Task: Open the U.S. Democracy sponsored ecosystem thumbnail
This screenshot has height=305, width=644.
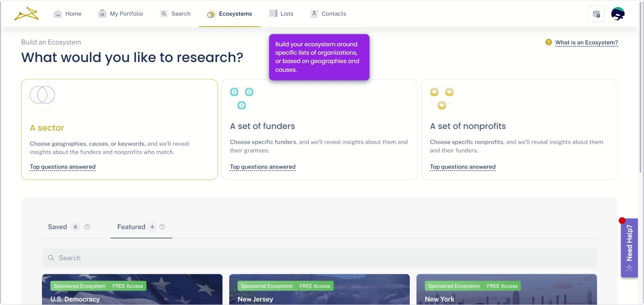Action: click(x=132, y=290)
